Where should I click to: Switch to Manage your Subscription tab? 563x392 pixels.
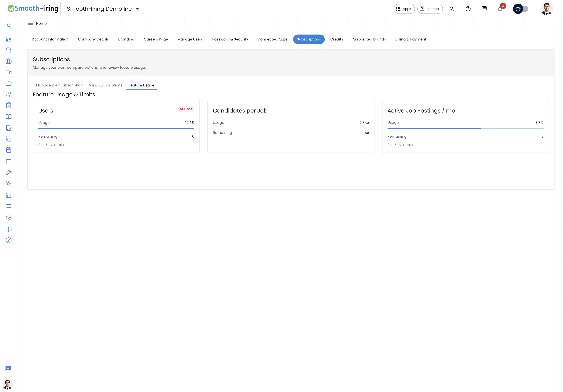(59, 85)
